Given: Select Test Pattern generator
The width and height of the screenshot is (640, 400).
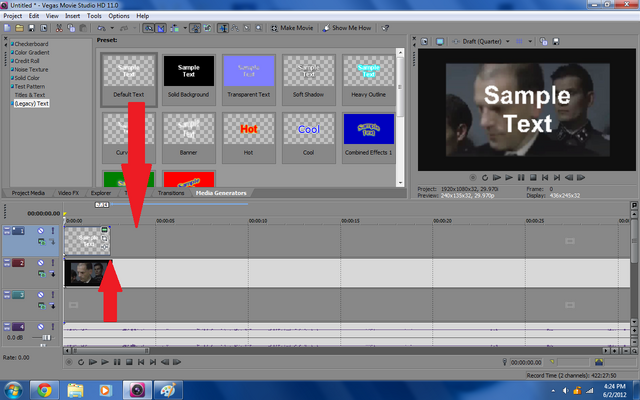Looking at the screenshot, I should click(29, 87).
